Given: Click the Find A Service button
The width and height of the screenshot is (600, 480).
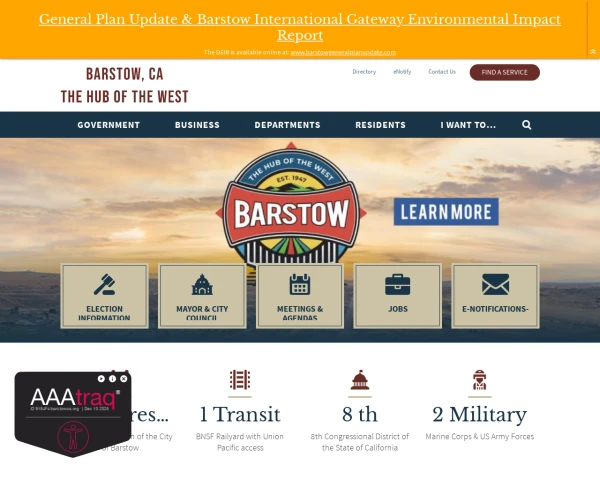Looking at the screenshot, I should click(505, 72).
